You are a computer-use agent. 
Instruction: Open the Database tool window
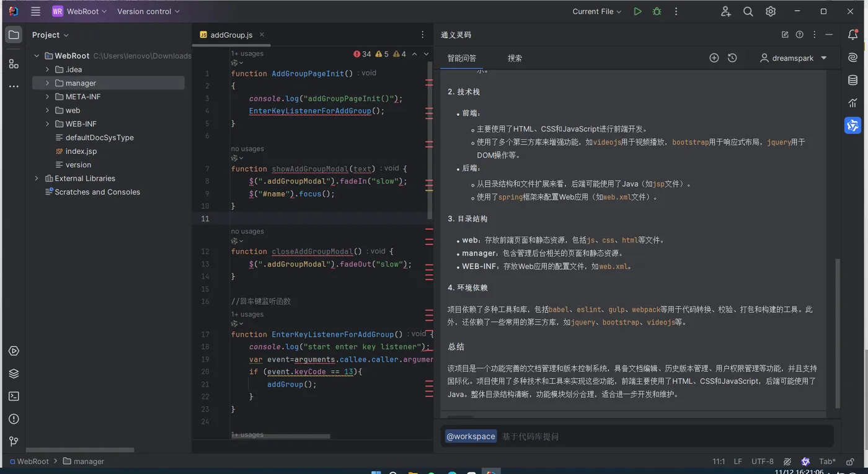[x=853, y=80]
